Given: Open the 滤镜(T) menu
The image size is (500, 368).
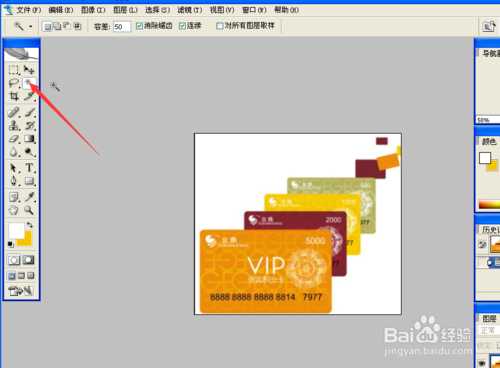Looking at the screenshot, I should pyautogui.click(x=190, y=10).
